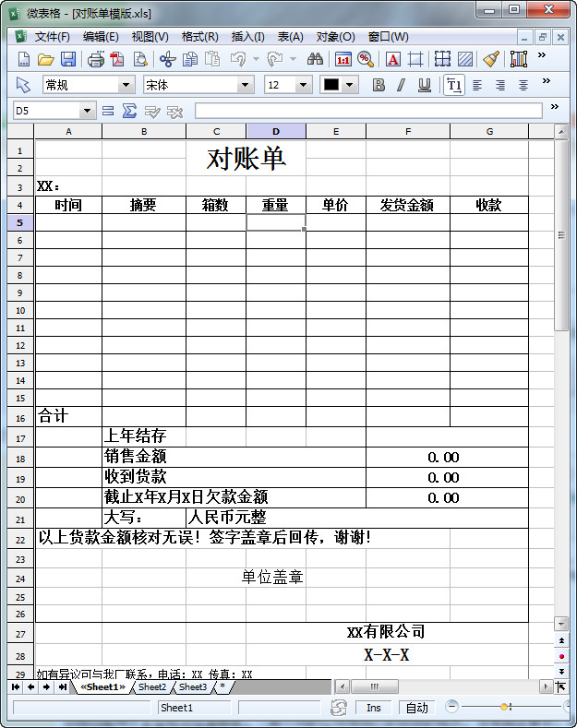Undo the last action with the undo arrow
This screenshot has width=577, height=728.
[x=238, y=59]
